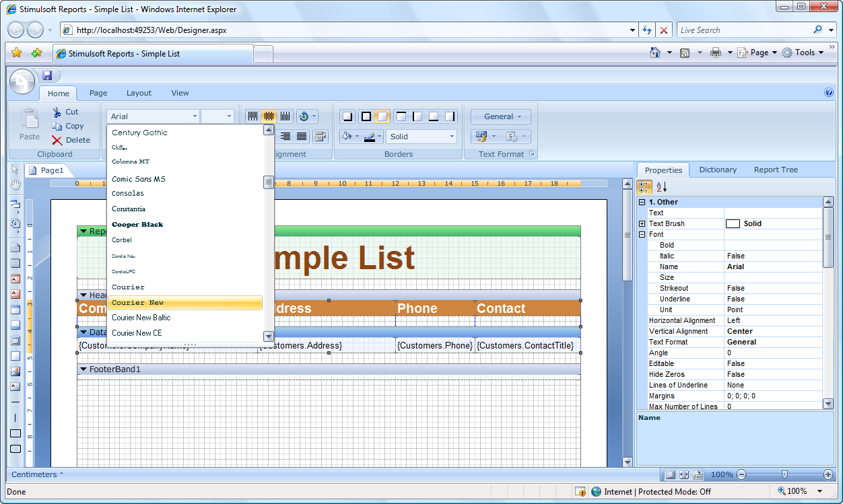The height and width of the screenshot is (504, 843).
Task: Select the image component tool
Action: coord(15,371)
